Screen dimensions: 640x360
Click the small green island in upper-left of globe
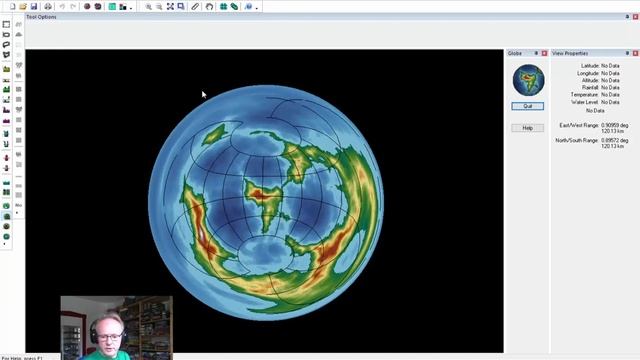[215, 134]
